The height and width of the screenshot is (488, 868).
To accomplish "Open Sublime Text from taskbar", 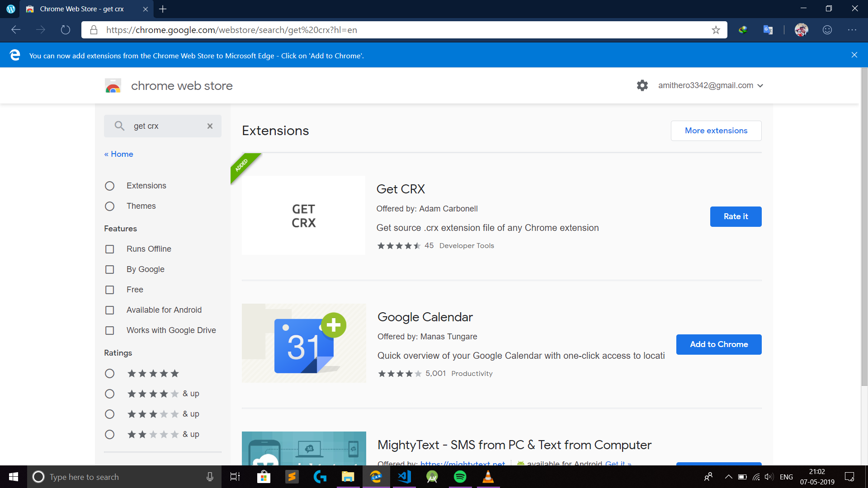I will click(292, 477).
